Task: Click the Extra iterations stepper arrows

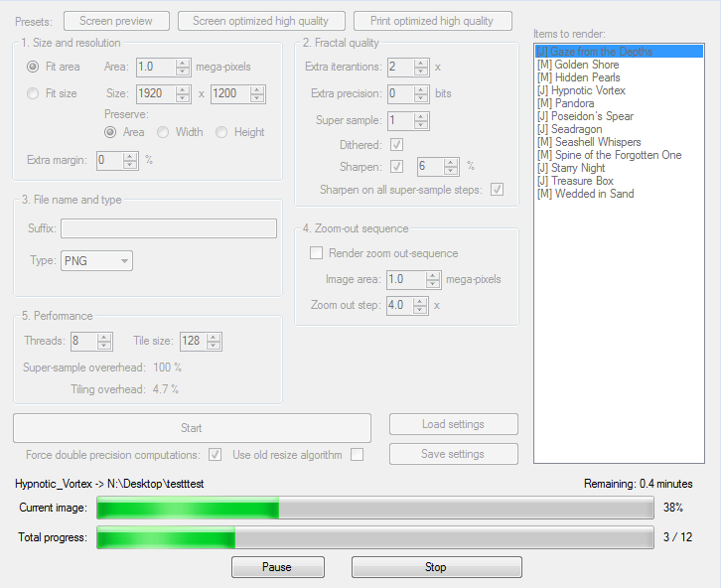Action: pyautogui.click(x=421, y=67)
